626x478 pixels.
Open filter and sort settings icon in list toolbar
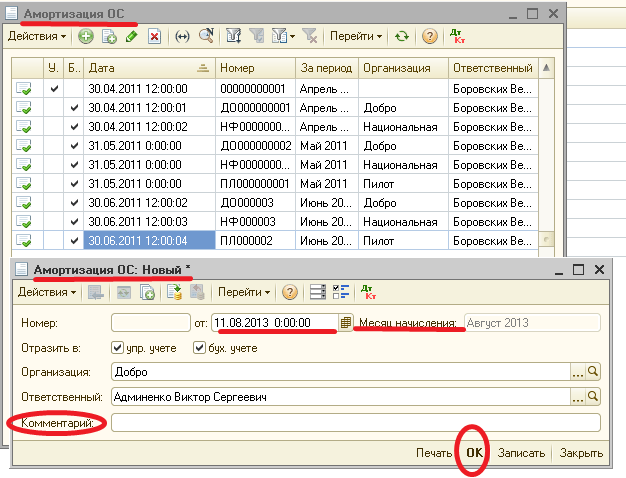tap(234, 36)
